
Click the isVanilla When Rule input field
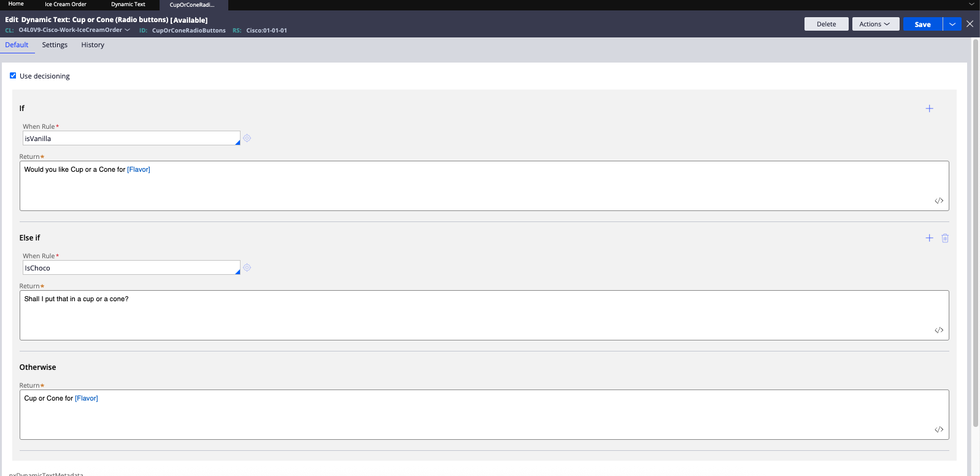pyautogui.click(x=129, y=139)
